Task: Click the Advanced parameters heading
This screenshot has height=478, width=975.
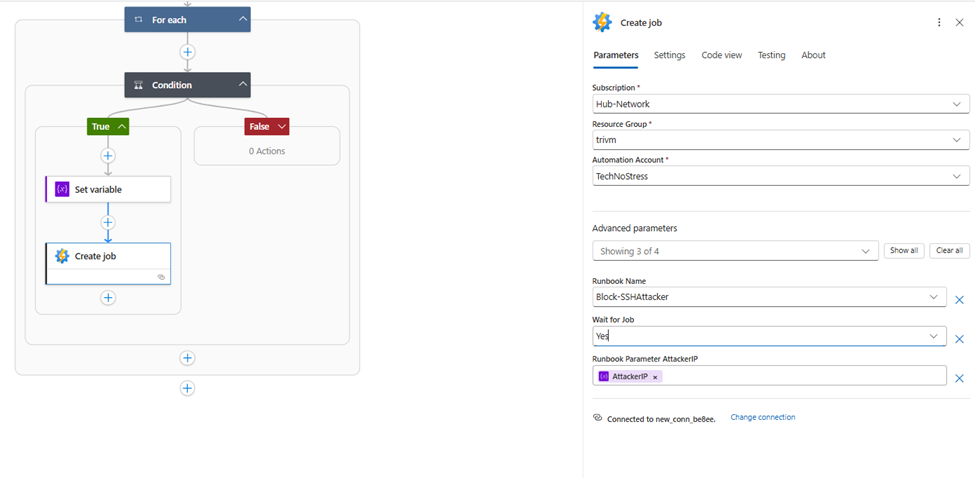Action: pos(634,228)
